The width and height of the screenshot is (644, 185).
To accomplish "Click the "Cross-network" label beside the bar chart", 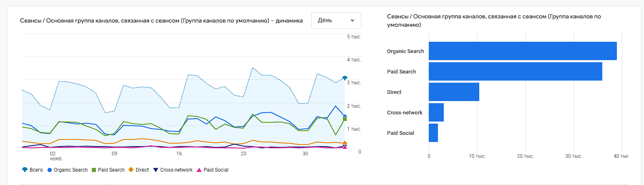I will tap(405, 113).
